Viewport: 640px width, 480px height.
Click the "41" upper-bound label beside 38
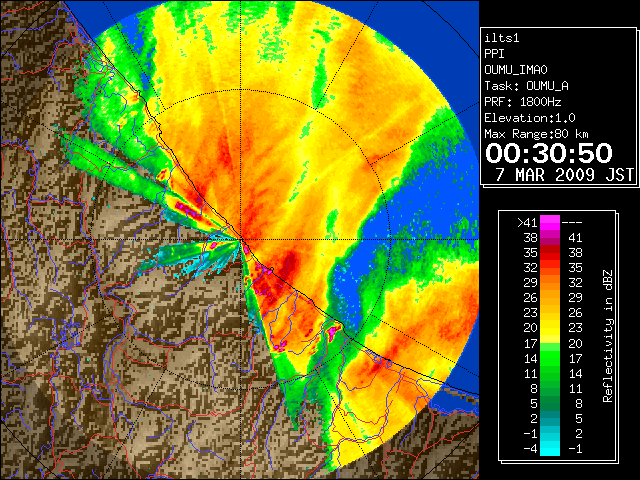point(575,238)
